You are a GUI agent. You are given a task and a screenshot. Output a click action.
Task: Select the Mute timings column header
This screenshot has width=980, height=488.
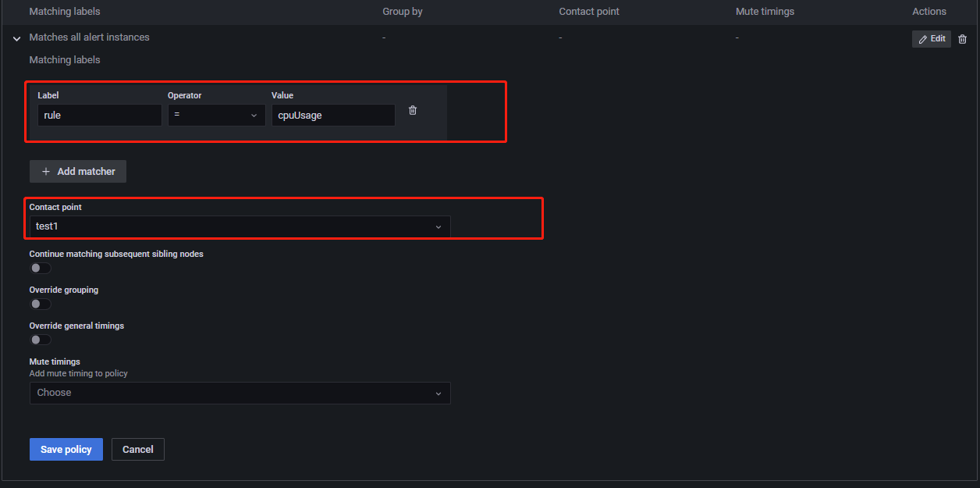coord(766,12)
